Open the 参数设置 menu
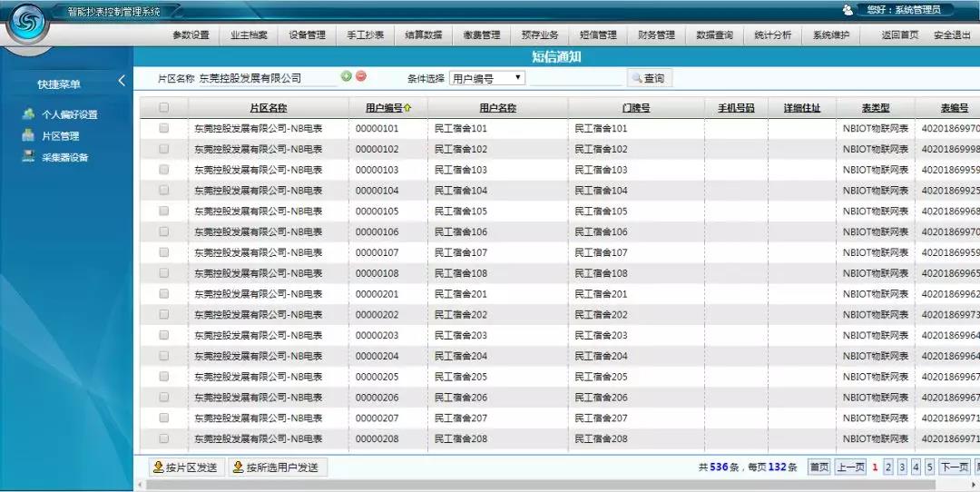Viewport: 980px width, 492px height. pyautogui.click(x=191, y=35)
